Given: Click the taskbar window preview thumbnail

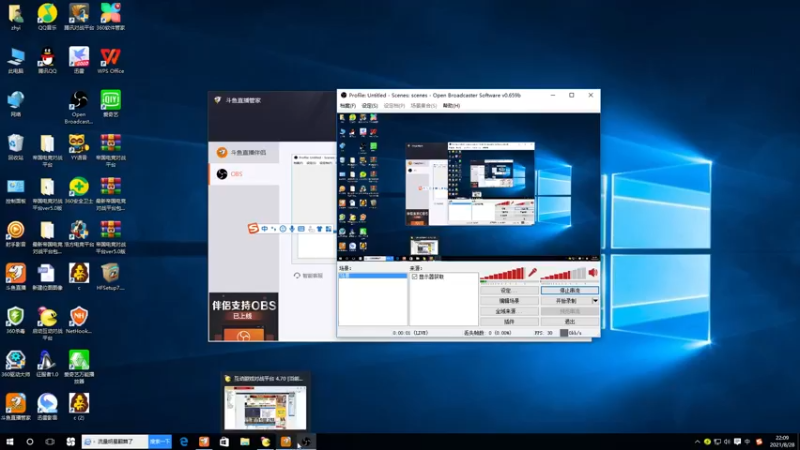Looking at the screenshot, I should point(265,408).
